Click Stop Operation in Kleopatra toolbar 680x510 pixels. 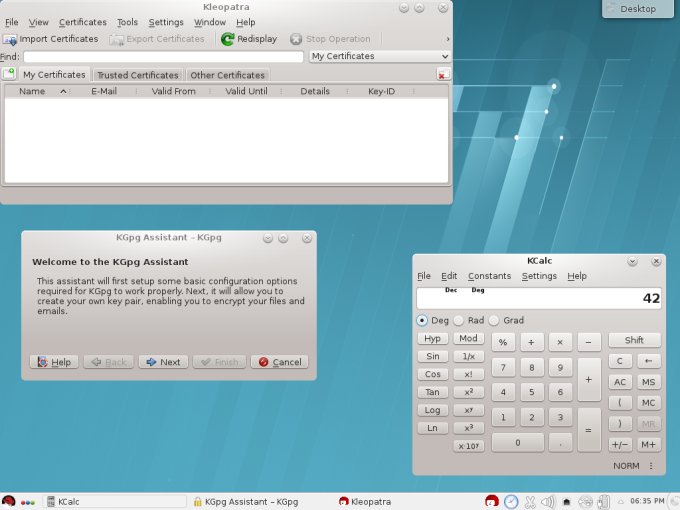coord(330,39)
